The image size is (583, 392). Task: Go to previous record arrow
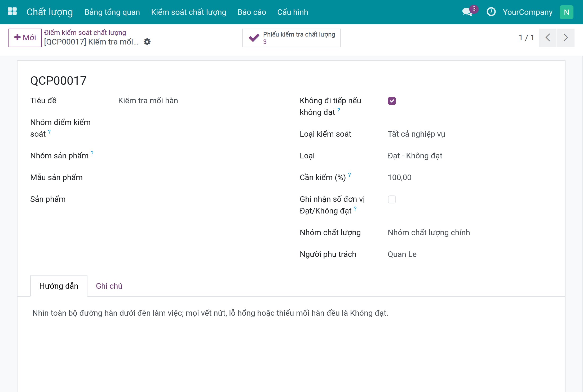548,38
